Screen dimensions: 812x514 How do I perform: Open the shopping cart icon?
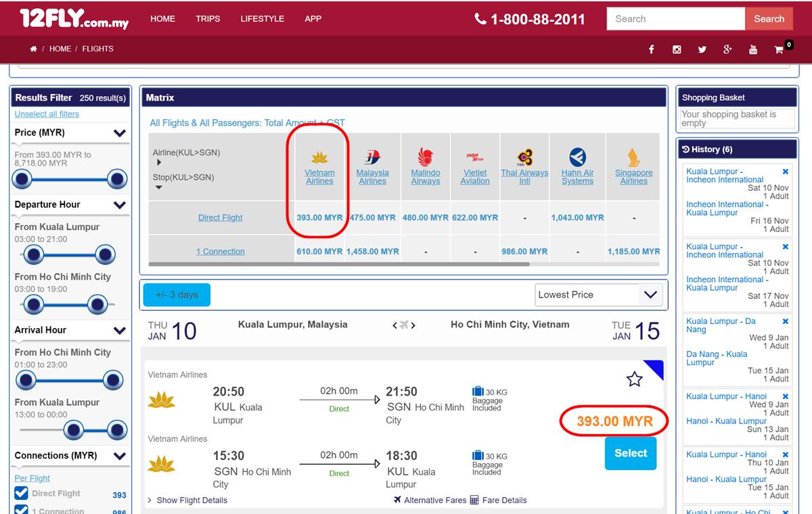click(x=779, y=49)
